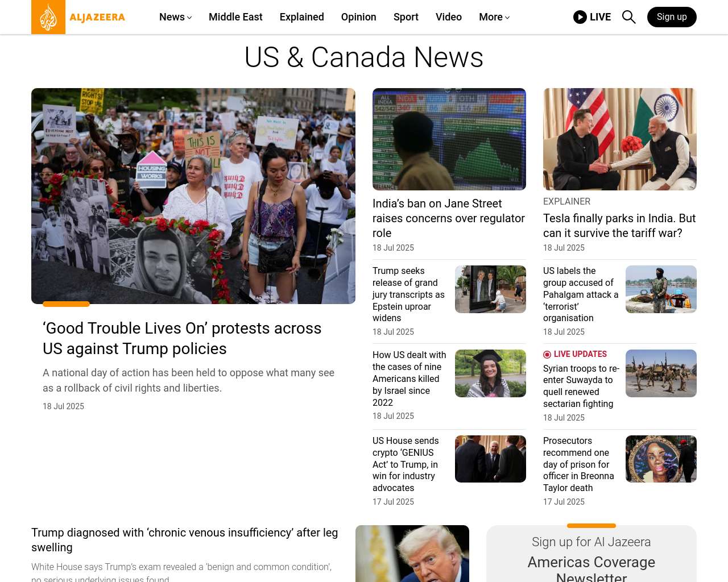Image resolution: width=728 pixels, height=582 pixels.
Task: Open the Middle East section
Action: [x=235, y=17]
